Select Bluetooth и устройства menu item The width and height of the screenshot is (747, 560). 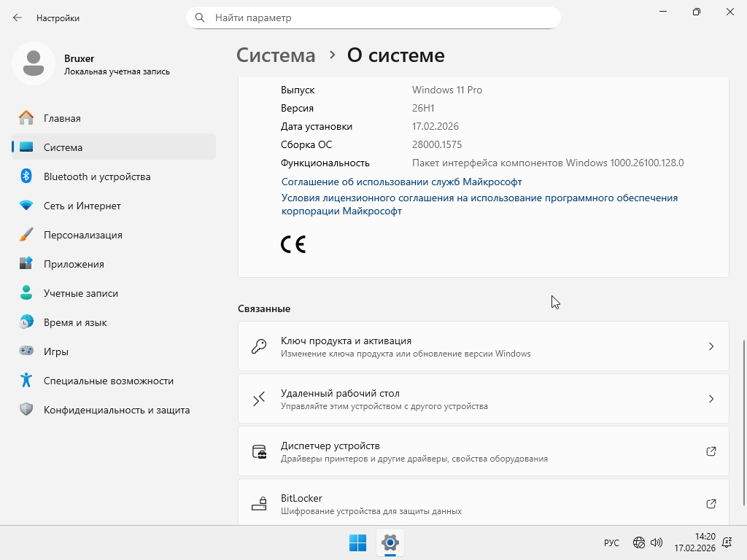(x=114, y=176)
